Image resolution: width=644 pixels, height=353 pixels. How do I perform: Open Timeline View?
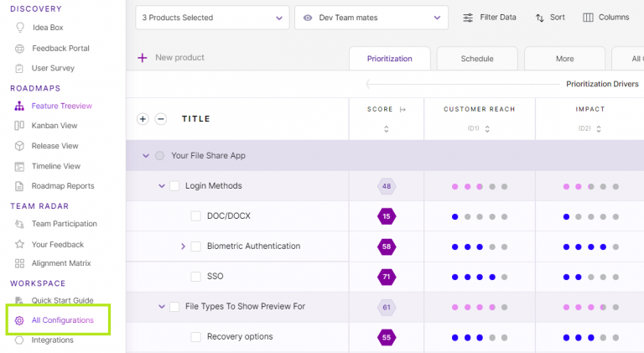pos(55,166)
